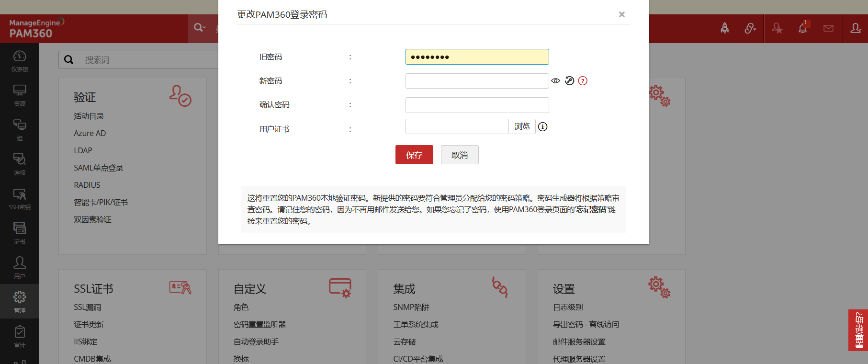Open the 证书更新 link
Image resolution: width=868 pixels, height=364 pixels.
(89, 324)
